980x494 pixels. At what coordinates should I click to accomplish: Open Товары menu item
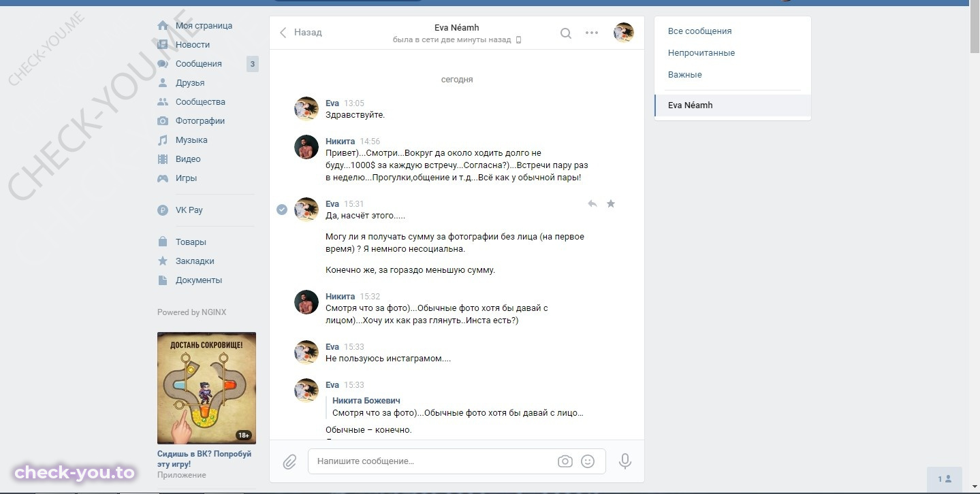(191, 242)
